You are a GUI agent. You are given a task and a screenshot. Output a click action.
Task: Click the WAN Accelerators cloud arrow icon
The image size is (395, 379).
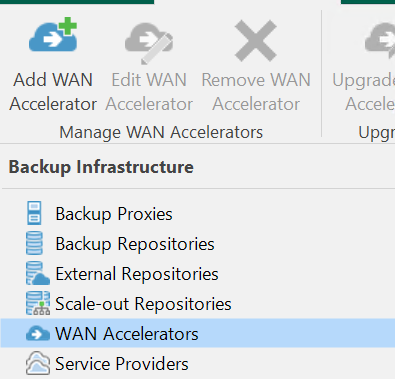[x=38, y=333]
